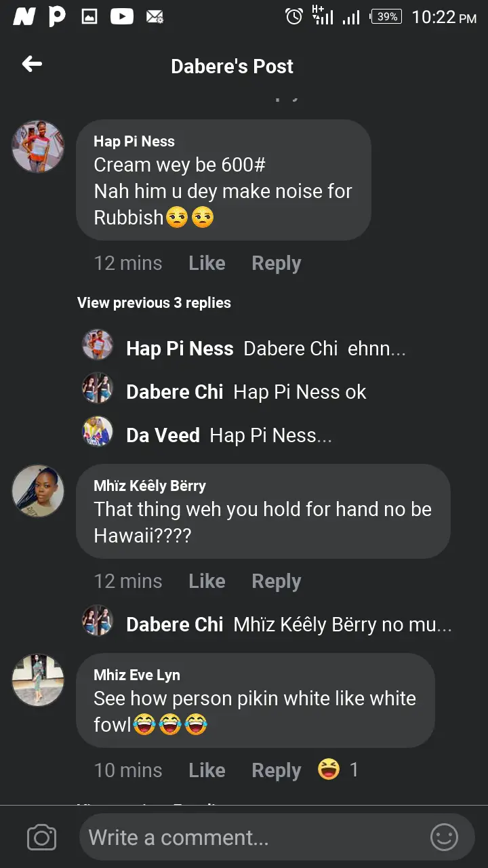Tap the battery 39% indicator

[386, 17]
